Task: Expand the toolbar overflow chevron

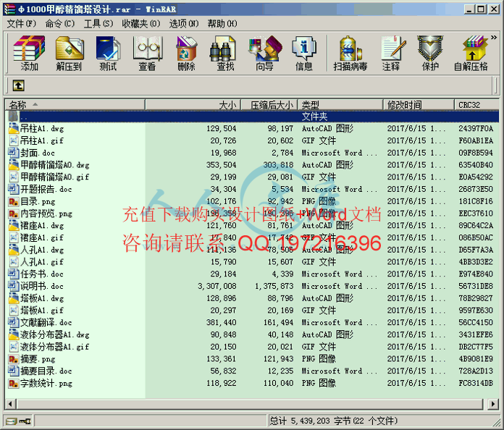Action: pyautogui.click(x=494, y=38)
